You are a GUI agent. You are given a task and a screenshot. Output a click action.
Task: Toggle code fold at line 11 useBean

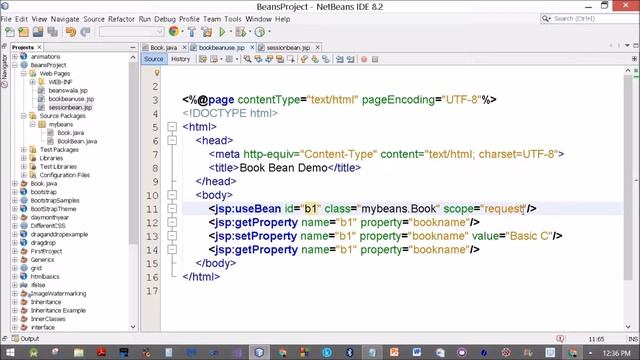pyautogui.click(x=172, y=209)
